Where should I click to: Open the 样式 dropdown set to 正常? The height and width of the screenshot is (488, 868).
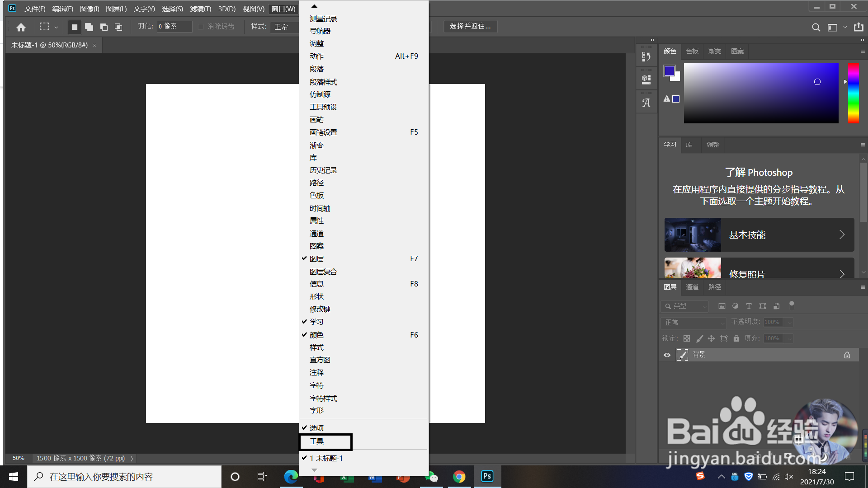click(285, 27)
